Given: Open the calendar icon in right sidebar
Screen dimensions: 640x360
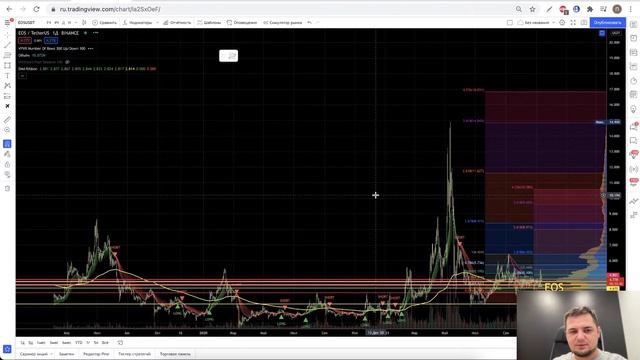Looking at the screenshot, I should 633,94.
